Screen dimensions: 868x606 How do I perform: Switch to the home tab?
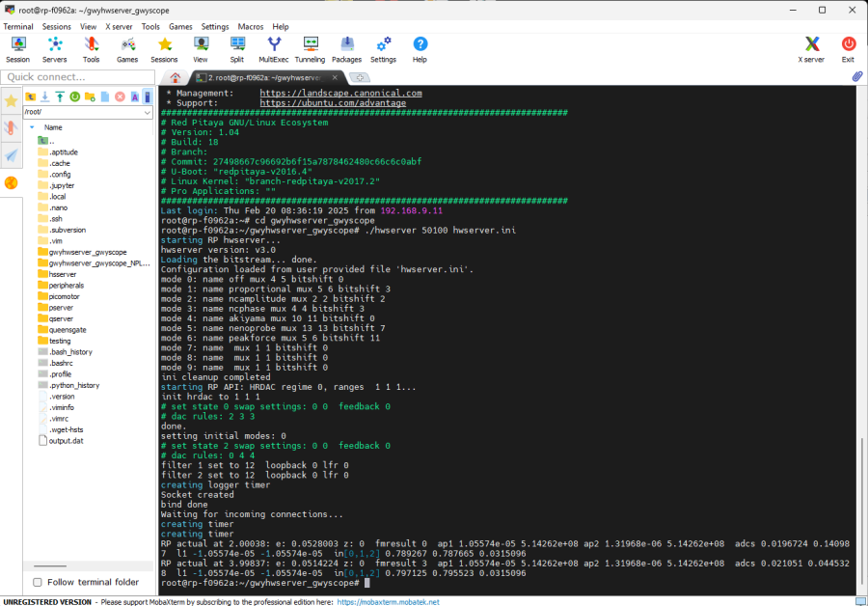coord(175,77)
